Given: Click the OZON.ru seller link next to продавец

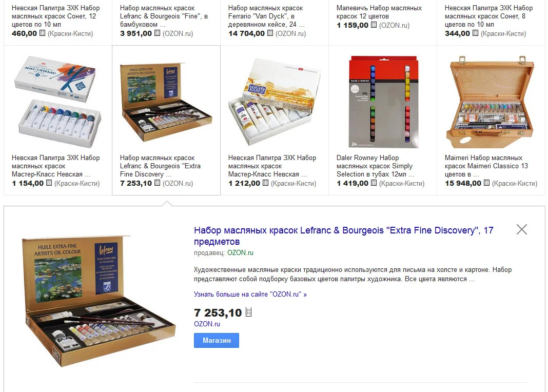Looking at the screenshot, I should coord(240,252).
